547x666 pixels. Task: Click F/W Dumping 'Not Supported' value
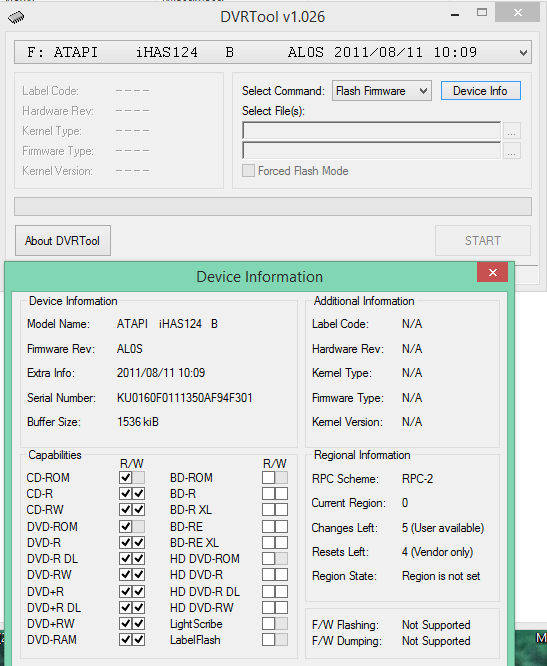tap(436, 641)
